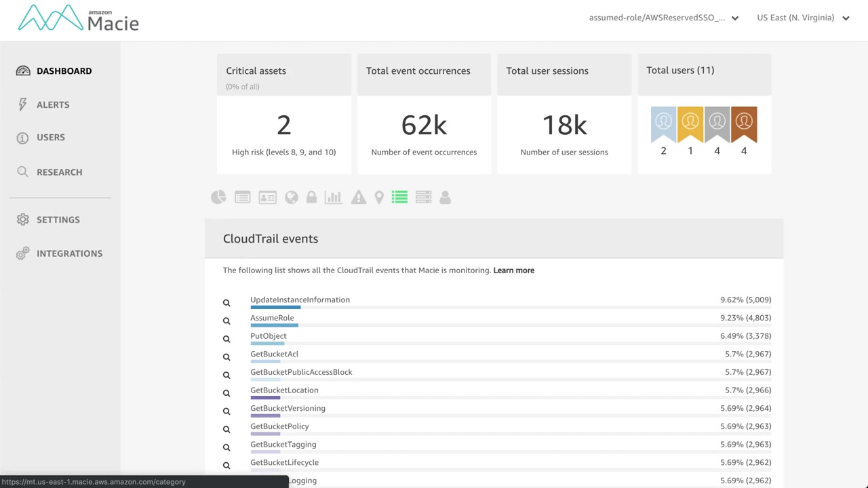Screen dimensions: 868x488
Task: Click the gold user badge in Total users
Action: pyautogui.click(x=690, y=123)
